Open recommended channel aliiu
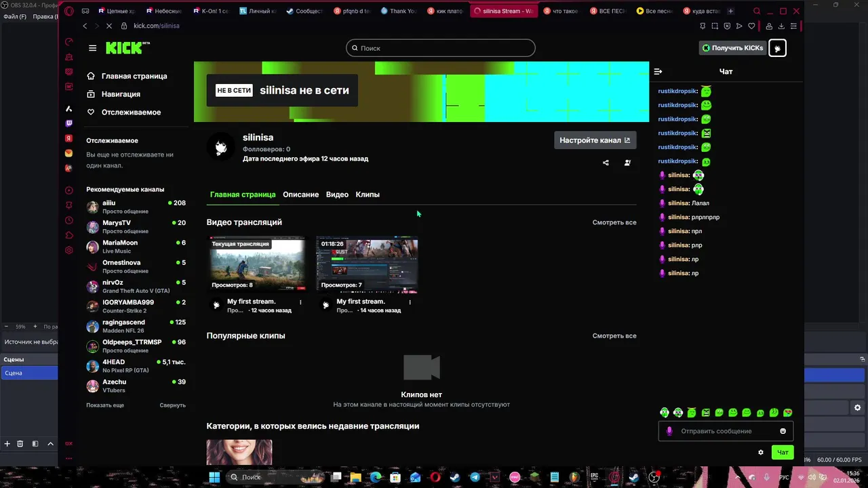This screenshot has width=868, height=488. (136, 207)
